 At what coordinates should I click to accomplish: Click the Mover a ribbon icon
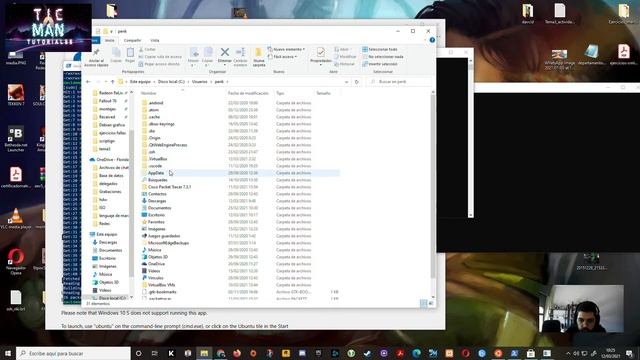194,53
